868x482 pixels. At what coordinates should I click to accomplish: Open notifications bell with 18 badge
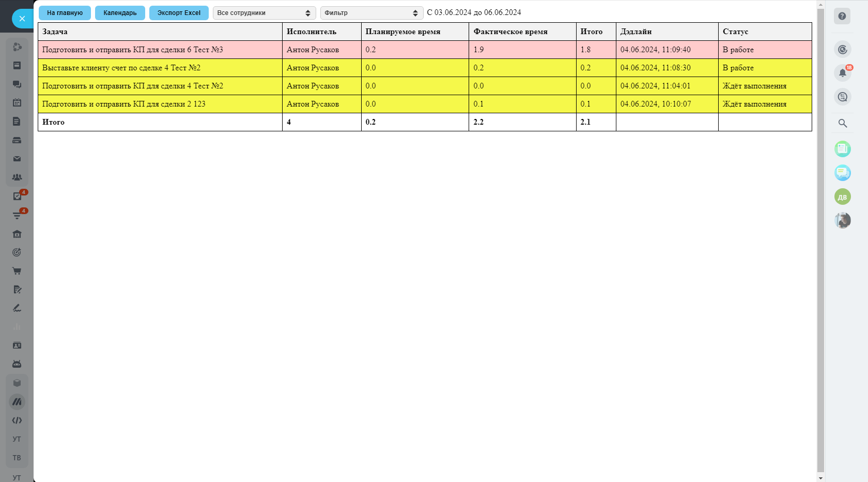(843, 73)
